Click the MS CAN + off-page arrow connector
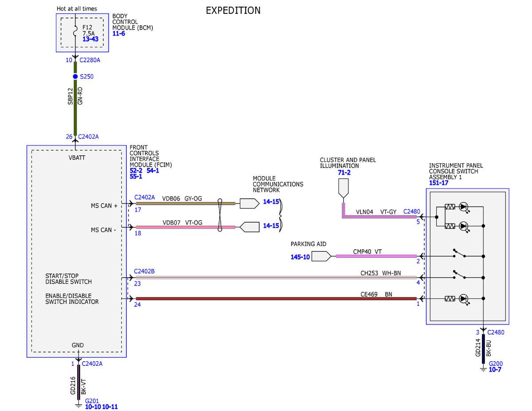 pyautogui.click(x=250, y=204)
